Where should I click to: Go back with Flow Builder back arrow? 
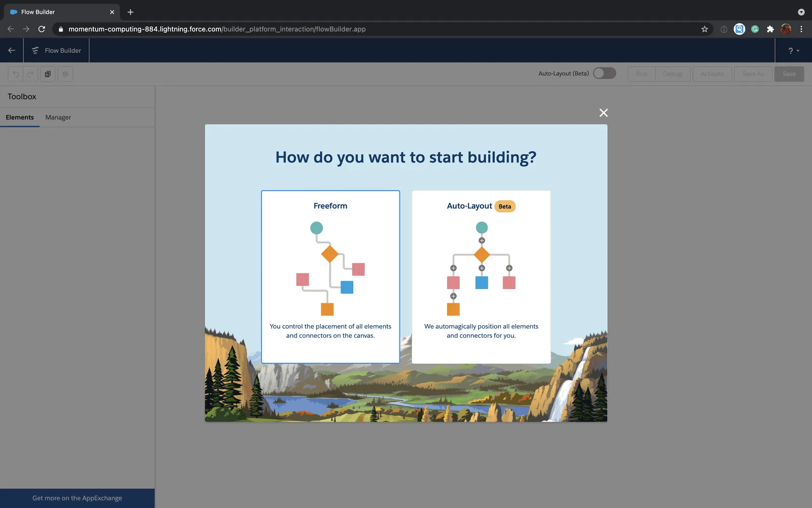tap(12, 50)
